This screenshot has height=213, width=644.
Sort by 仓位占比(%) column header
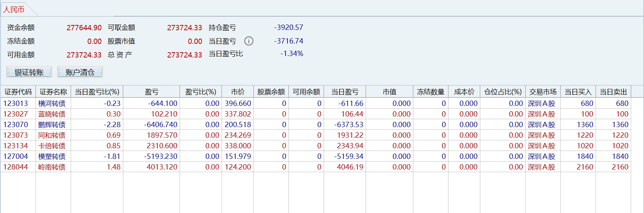click(x=503, y=92)
